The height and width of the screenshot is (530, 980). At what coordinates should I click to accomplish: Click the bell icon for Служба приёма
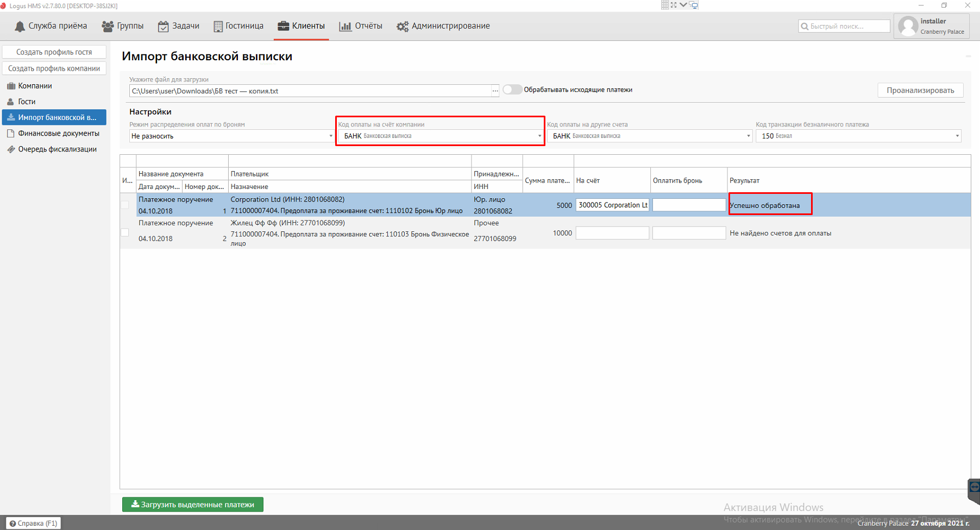(x=20, y=26)
